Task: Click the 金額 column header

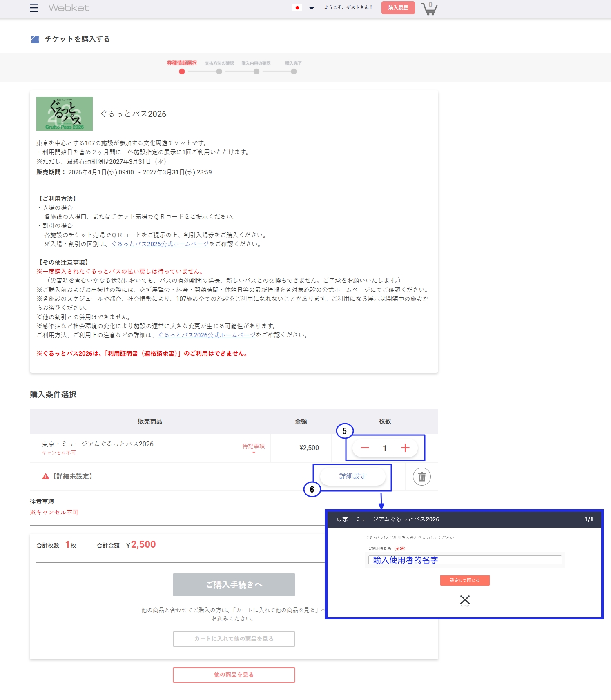Action: tap(301, 421)
